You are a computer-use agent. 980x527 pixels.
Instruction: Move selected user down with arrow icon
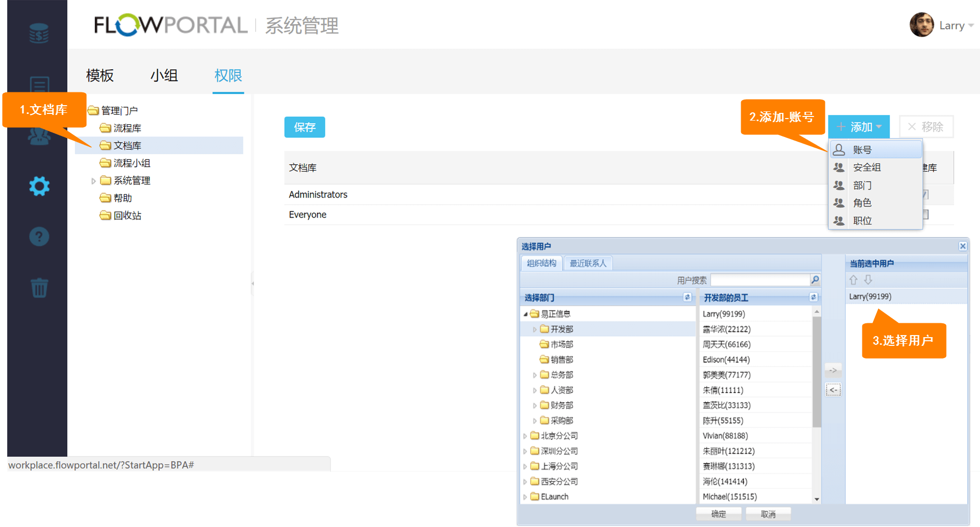868,280
